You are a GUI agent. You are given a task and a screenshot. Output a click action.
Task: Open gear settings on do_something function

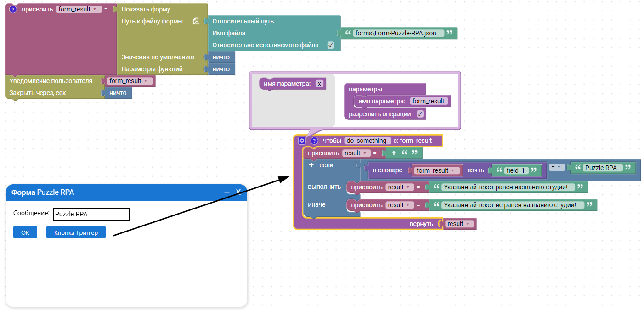[302, 141]
